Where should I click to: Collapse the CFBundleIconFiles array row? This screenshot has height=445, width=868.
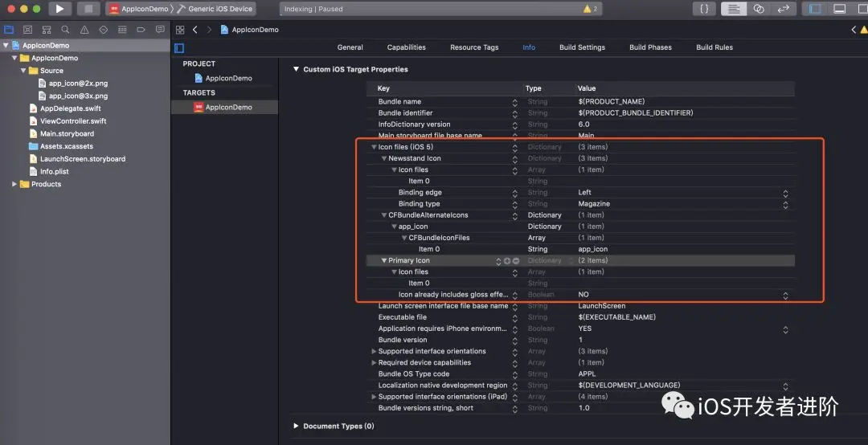404,238
